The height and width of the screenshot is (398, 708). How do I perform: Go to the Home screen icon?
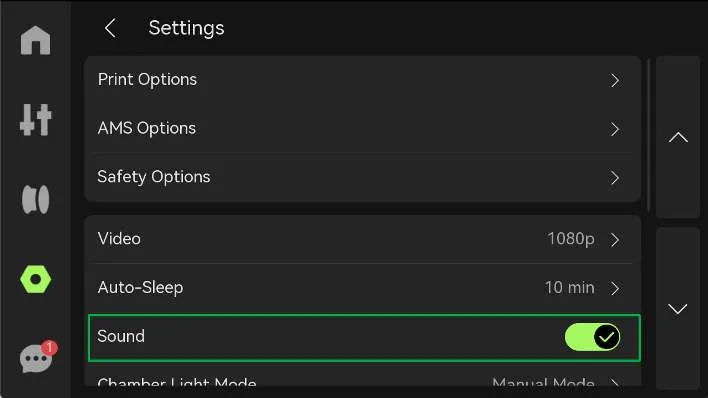pos(35,40)
